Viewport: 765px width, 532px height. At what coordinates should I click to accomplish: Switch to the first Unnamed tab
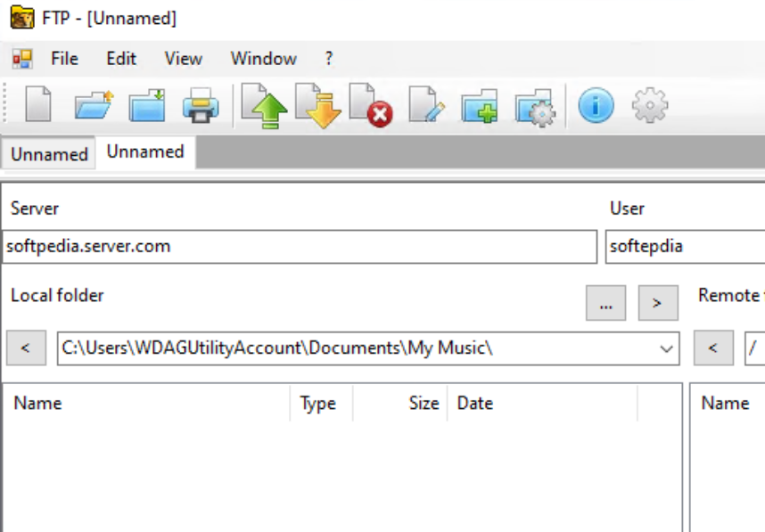[x=49, y=154]
